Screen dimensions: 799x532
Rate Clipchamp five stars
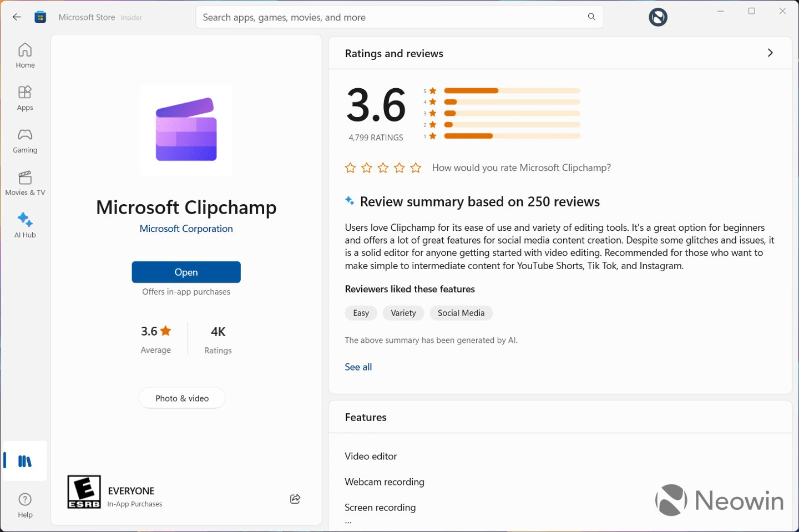(x=416, y=167)
